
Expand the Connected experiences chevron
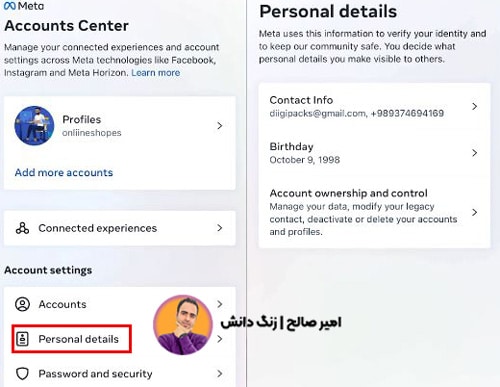(x=220, y=228)
